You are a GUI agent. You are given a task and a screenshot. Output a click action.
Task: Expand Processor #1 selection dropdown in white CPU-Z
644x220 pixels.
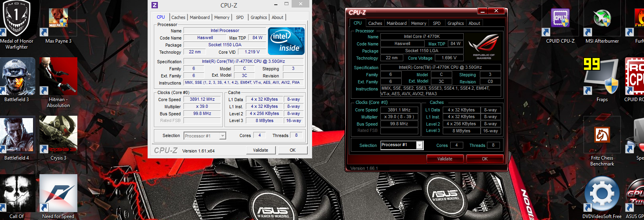(x=223, y=136)
